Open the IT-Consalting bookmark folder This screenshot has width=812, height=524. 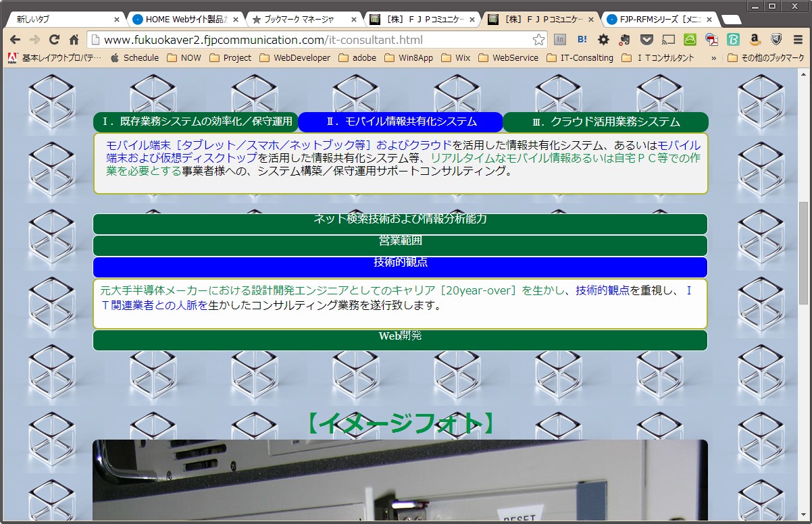pyautogui.click(x=580, y=58)
